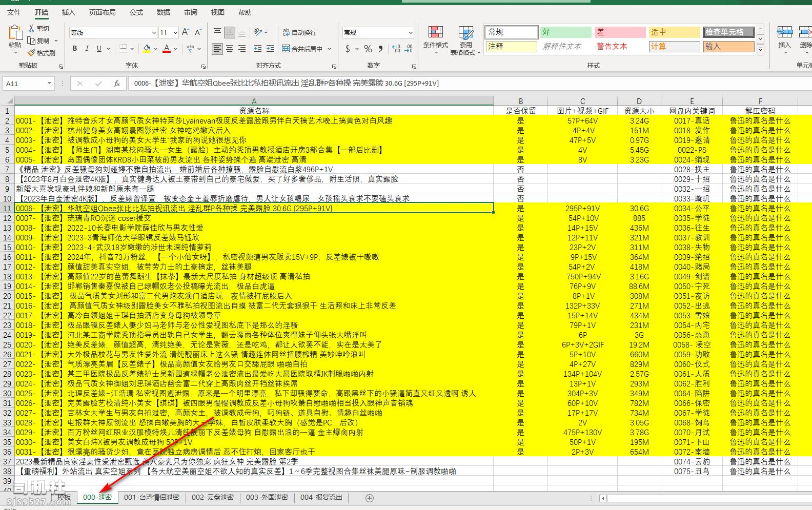Click the 审阅 ribbon tab
812x510 pixels.
tap(190, 12)
